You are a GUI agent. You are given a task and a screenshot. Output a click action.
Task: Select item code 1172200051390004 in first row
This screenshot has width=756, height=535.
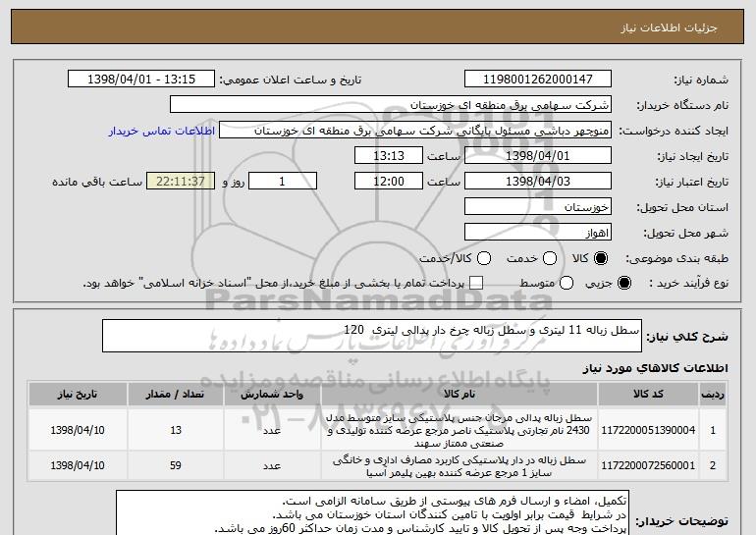648,430
